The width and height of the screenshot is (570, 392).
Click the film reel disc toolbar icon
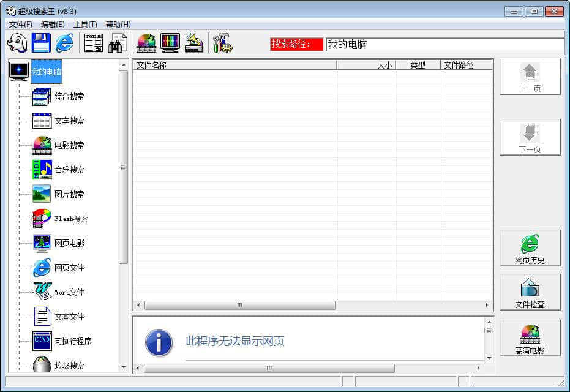146,43
